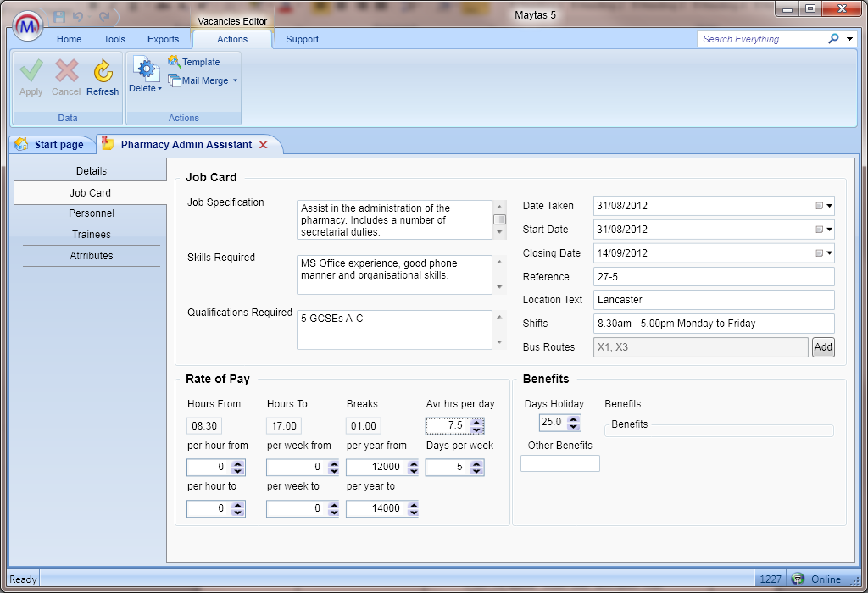The width and height of the screenshot is (868, 593).
Task: Click the Maytas application logo button
Action: point(28,27)
